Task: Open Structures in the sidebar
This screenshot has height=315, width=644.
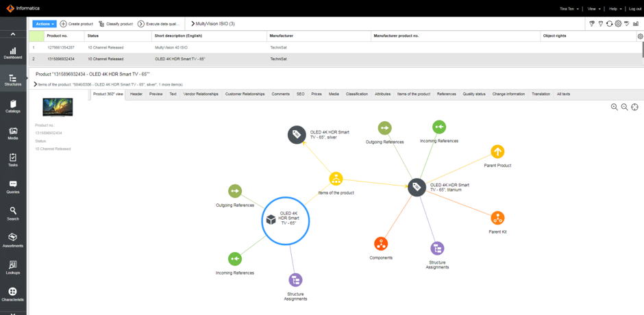Action: point(13,79)
